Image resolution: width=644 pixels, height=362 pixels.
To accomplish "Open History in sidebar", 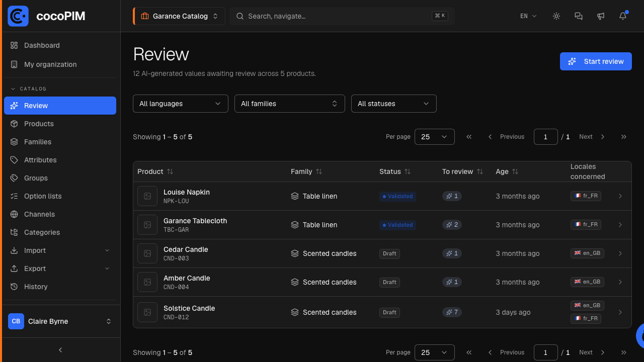I will tap(60, 287).
